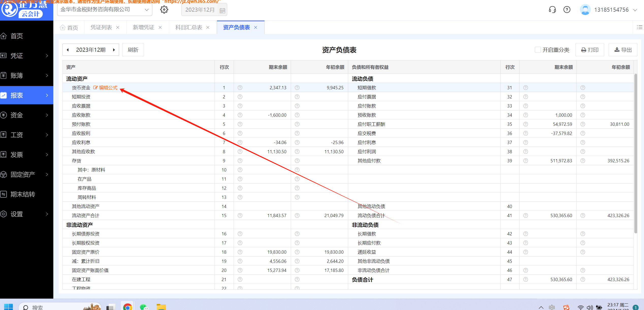Open the company name dropdown

147,10
